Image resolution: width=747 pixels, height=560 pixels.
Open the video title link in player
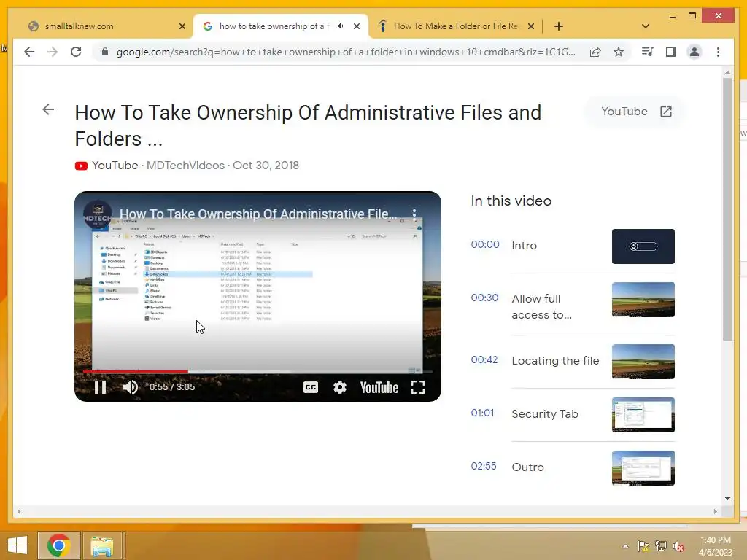tap(258, 214)
